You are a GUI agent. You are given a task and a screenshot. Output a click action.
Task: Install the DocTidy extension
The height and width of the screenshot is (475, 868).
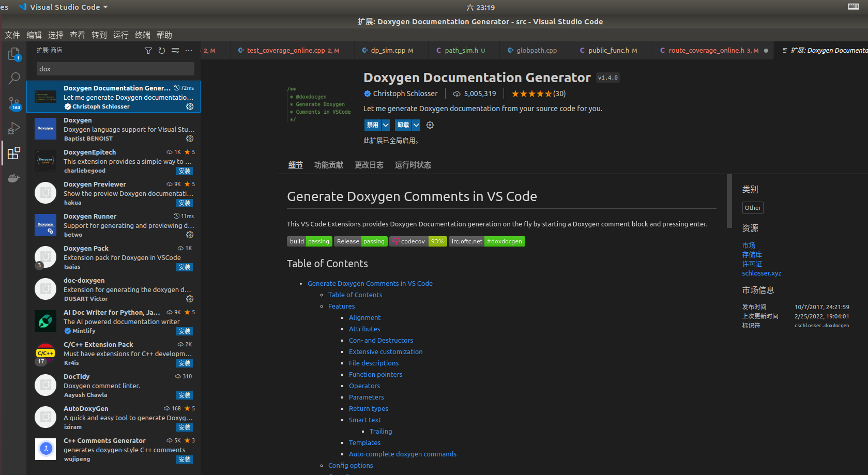[x=185, y=395]
